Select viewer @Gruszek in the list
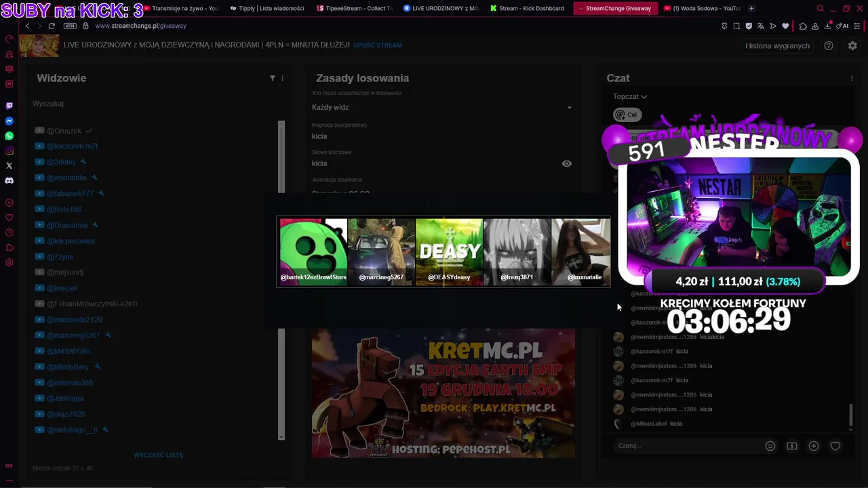 pos(64,130)
